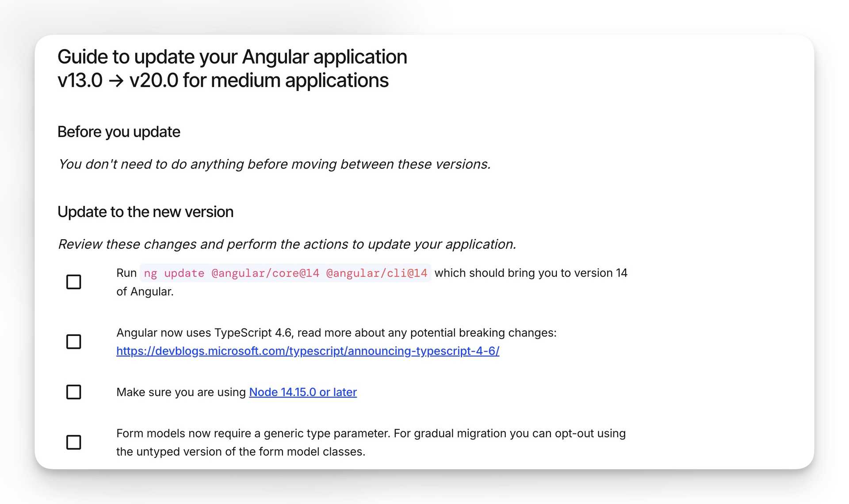The image size is (849, 504).
Task: Check the form models migration checkbox
Action: coord(73,442)
